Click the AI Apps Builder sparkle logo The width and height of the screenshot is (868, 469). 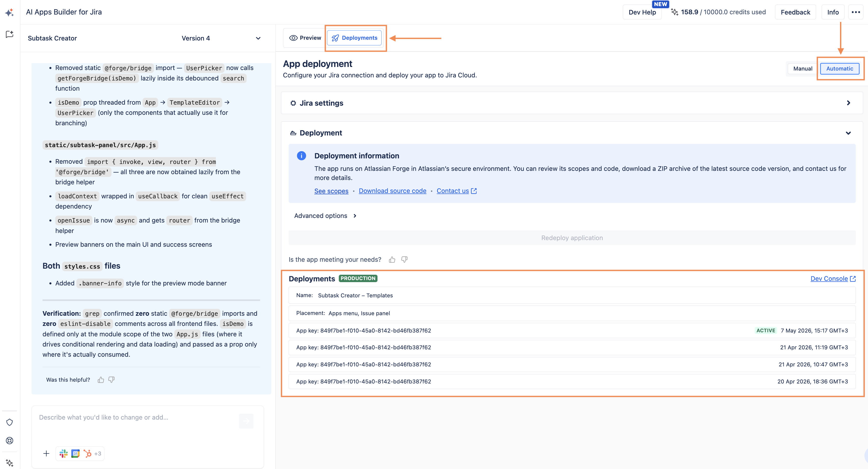(x=9, y=12)
